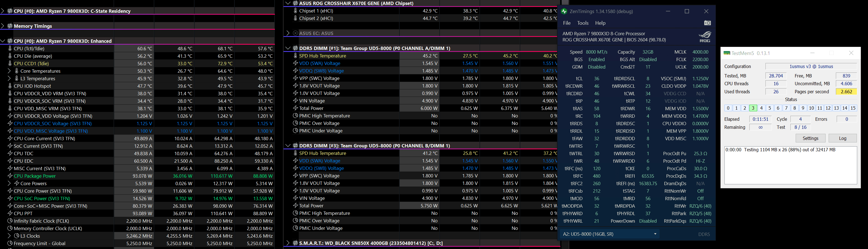The image size is (868, 249).
Task: Click the CPU CCD1 (Tdie) row label
Action: [31, 64]
